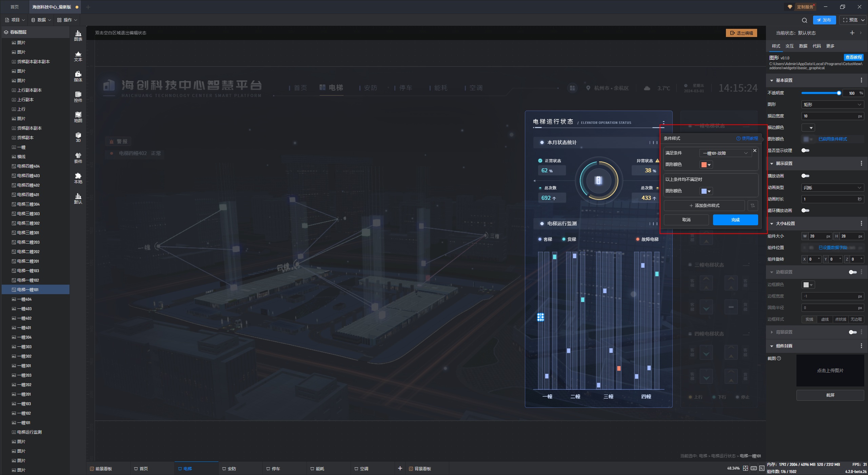This screenshot has height=475, width=868.
Task: Click the 地图 map component icon
Action: (78, 117)
